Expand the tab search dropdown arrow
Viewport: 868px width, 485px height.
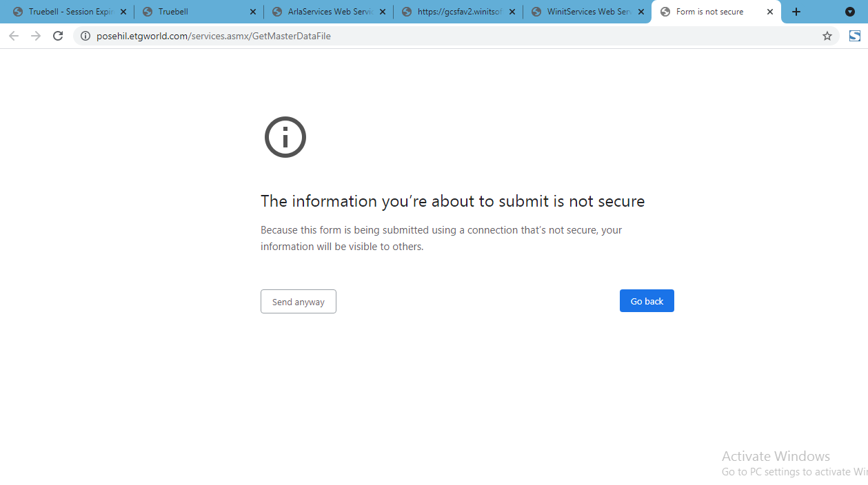click(x=849, y=12)
